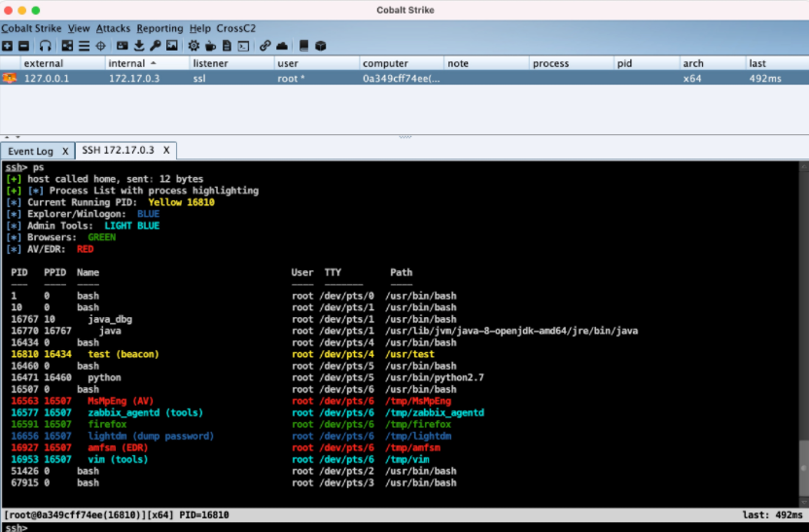Click the cloud manage web server icon
This screenshot has width=809, height=532.
[x=282, y=46]
